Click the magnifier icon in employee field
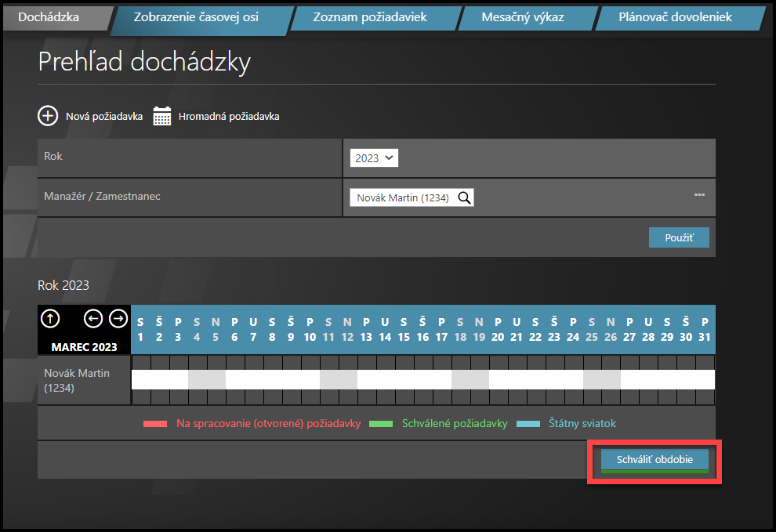This screenshot has height=532, width=776. pos(464,198)
